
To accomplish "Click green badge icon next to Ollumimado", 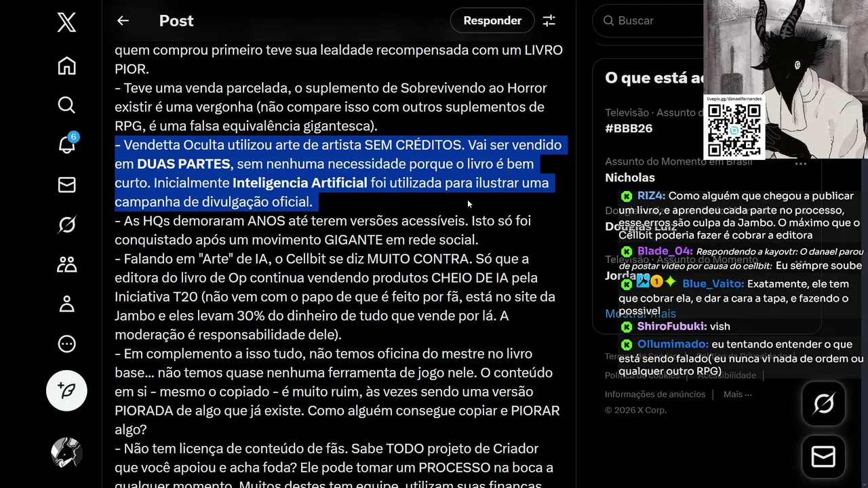I will click(x=627, y=345).
